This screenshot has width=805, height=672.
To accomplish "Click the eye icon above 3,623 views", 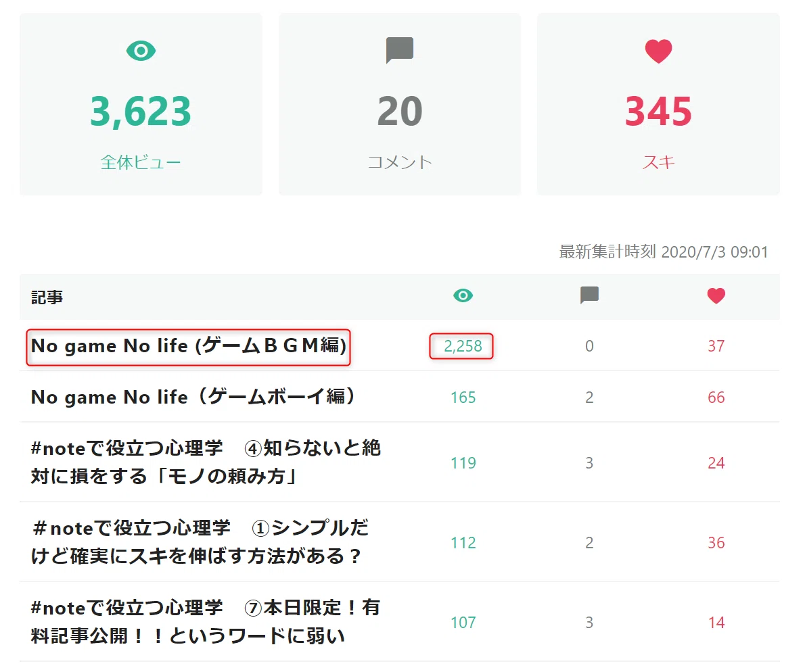I will point(141,51).
